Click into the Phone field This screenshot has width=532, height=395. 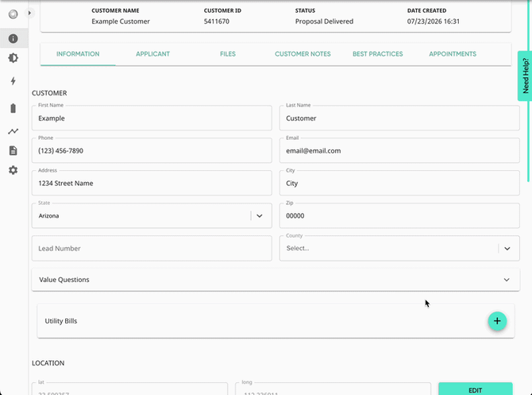(152, 150)
